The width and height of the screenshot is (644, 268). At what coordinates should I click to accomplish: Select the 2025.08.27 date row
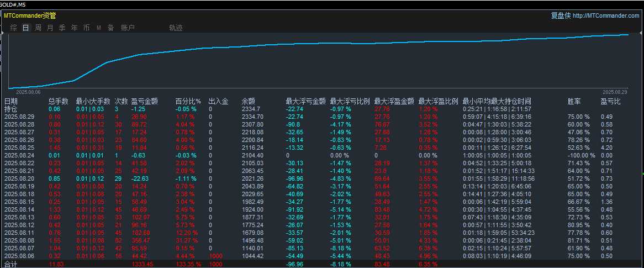tap(19, 133)
